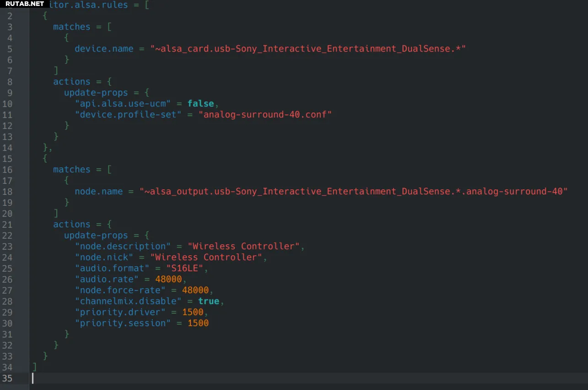Viewport: 588px width, 390px height.
Task: Click the "node.description" key
Action: tap(123, 246)
